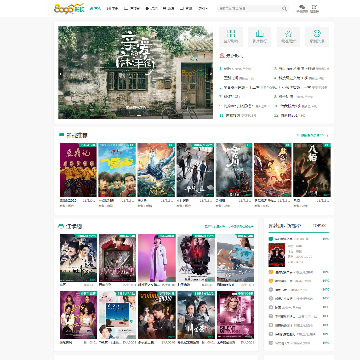Open the watch history icon in the header
This screenshot has height=360, width=360.
(x=302, y=9)
